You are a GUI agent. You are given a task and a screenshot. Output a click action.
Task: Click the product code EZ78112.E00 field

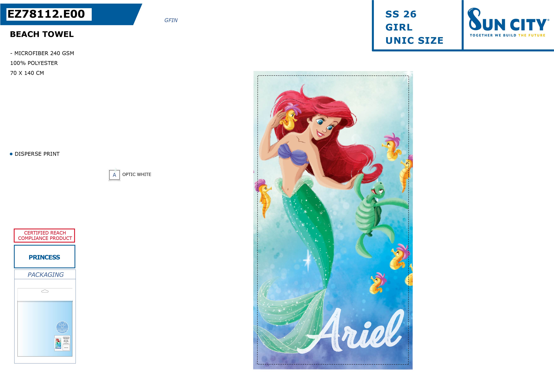pyautogui.click(x=49, y=14)
